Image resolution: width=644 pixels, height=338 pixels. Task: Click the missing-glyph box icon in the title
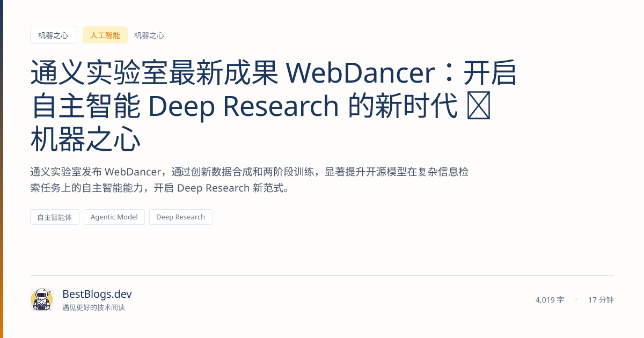480,106
